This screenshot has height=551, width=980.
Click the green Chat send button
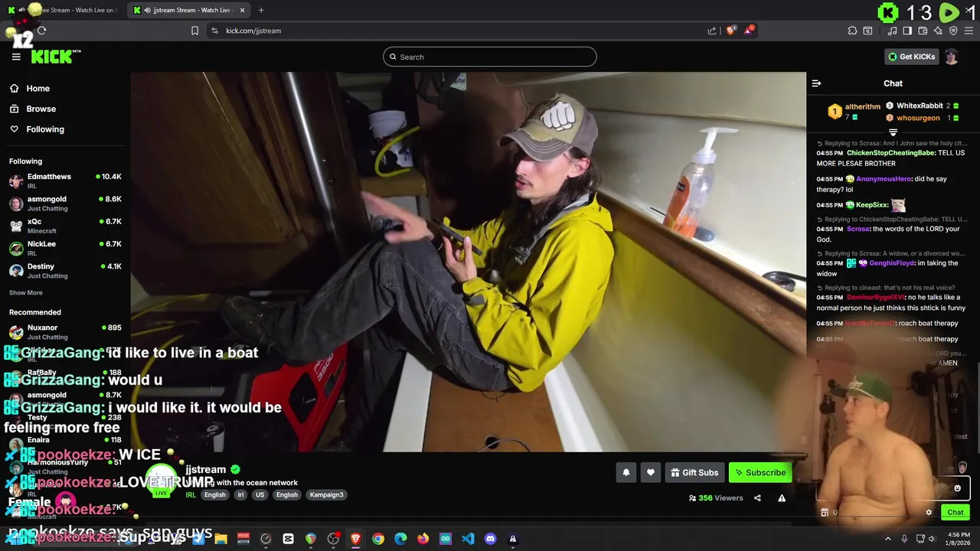(955, 513)
